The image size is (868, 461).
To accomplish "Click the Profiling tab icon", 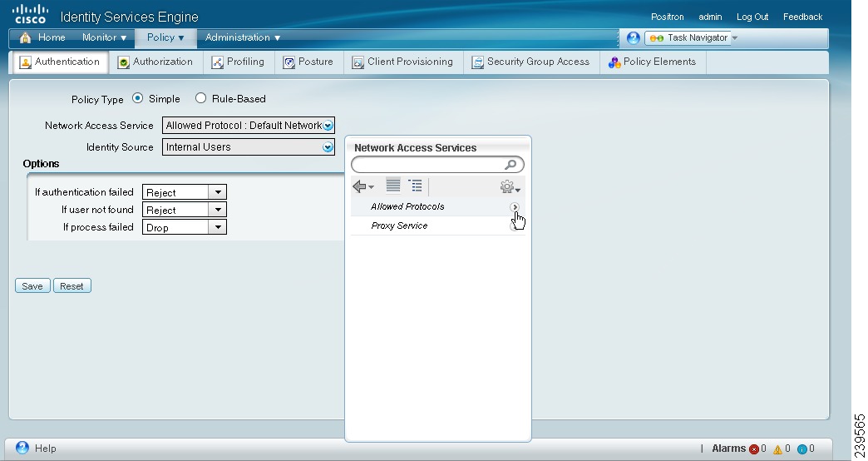I will pos(218,62).
